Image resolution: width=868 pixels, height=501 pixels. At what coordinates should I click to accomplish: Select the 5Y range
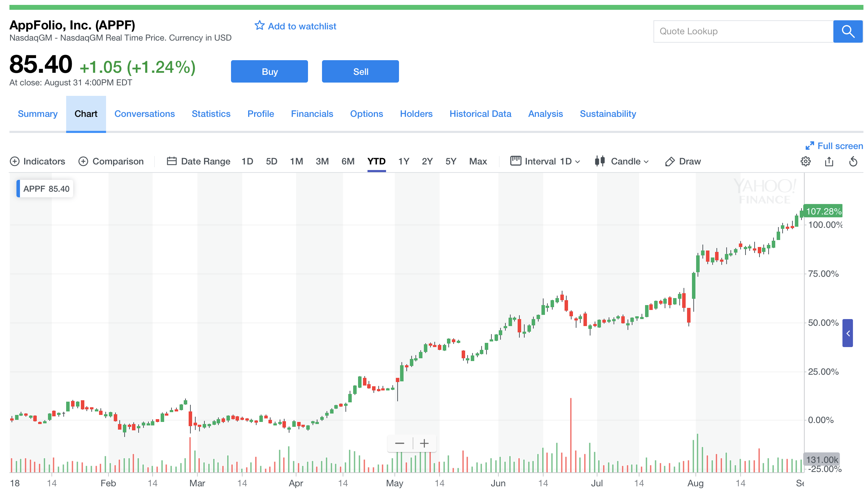tap(451, 161)
